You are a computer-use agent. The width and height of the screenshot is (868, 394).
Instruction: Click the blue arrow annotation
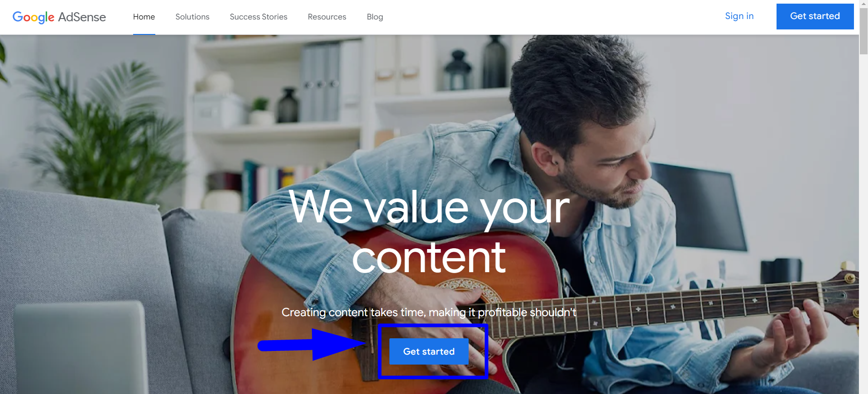pyautogui.click(x=312, y=345)
